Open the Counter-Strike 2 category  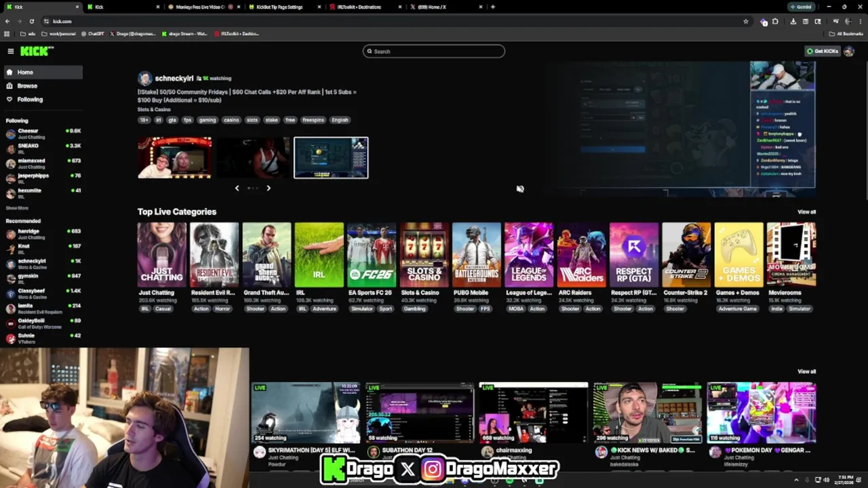click(x=686, y=255)
